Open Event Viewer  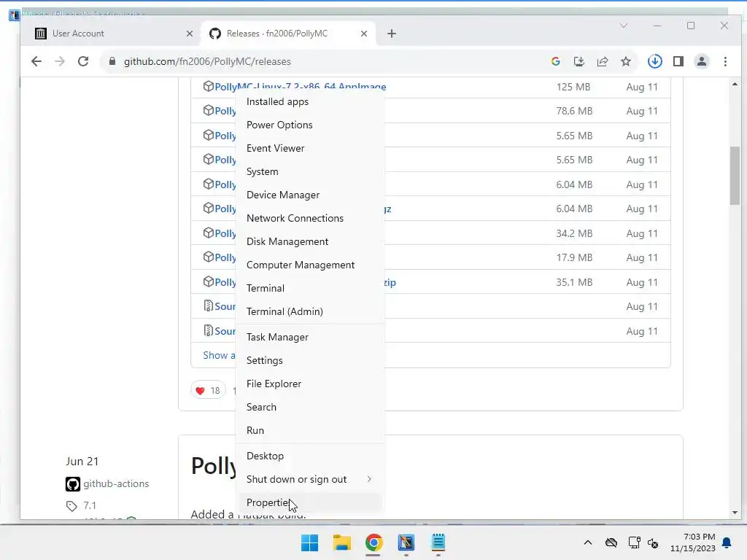(309, 148)
